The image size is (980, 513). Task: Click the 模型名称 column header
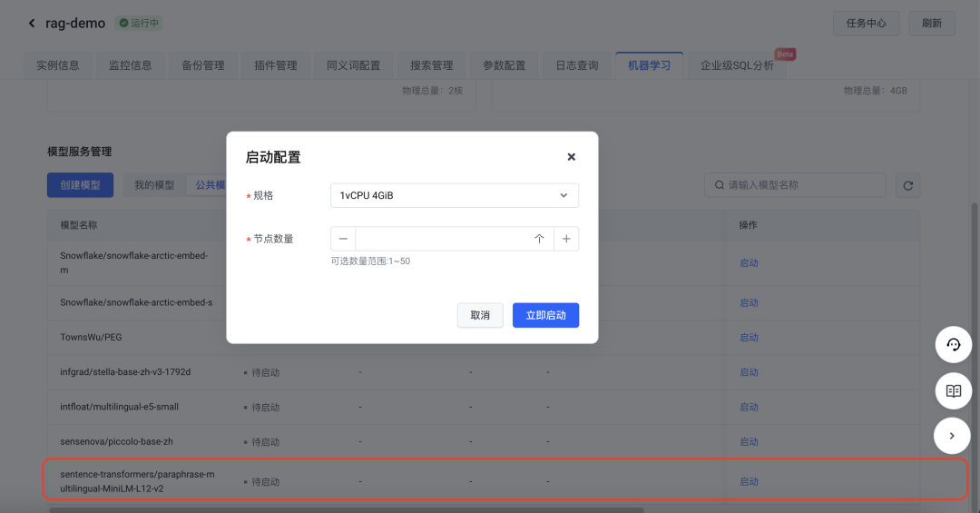[79, 225]
